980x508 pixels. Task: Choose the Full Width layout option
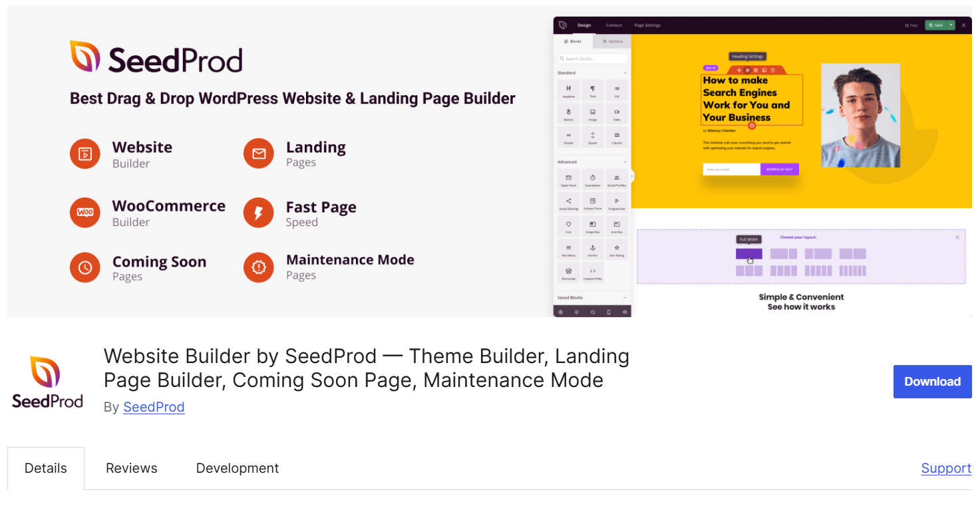749,254
